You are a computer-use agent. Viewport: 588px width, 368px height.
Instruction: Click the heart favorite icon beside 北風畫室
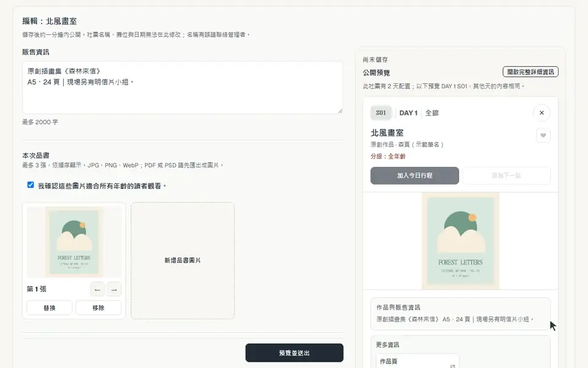[x=543, y=136]
